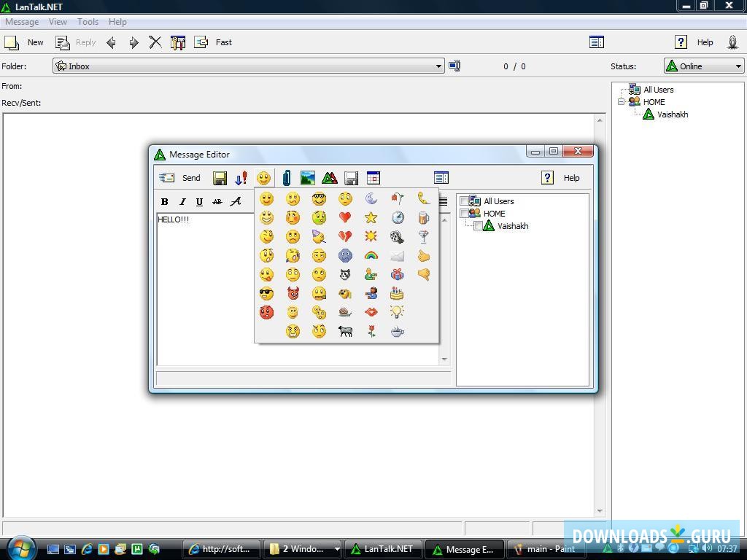Click the Windows Start orb
747x560 pixels.
pos(21,548)
